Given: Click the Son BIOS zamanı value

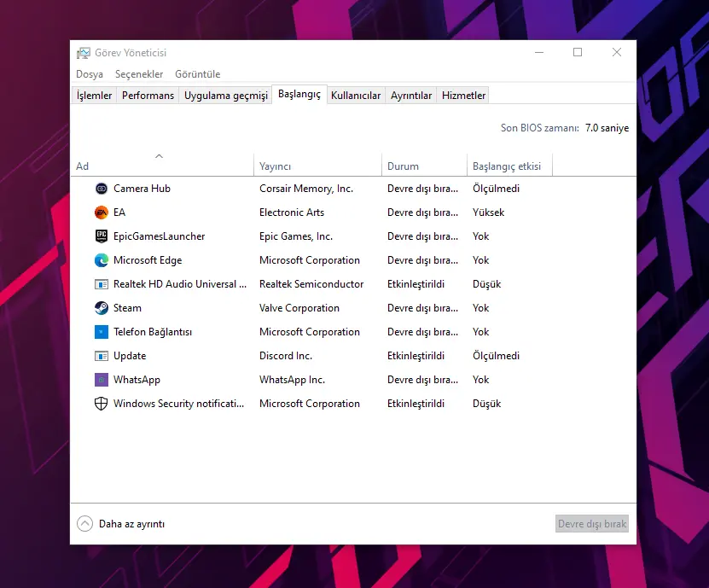Looking at the screenshot, I should coord(607,128).
